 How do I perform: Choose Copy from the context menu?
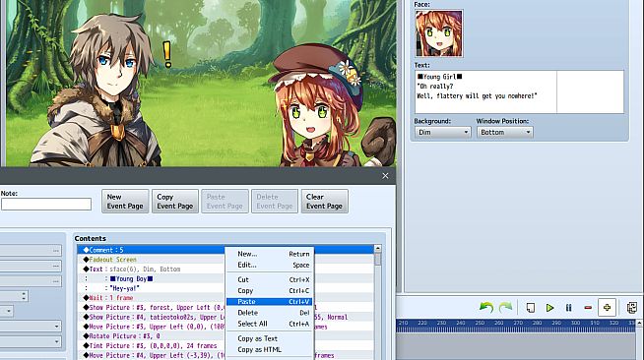coord(270,291)
